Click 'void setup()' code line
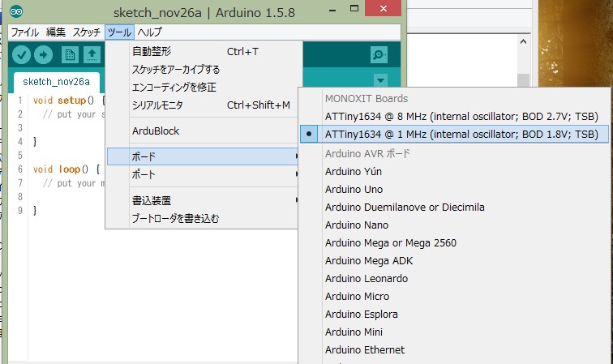 pyautogui.click(x=69, y=101)
